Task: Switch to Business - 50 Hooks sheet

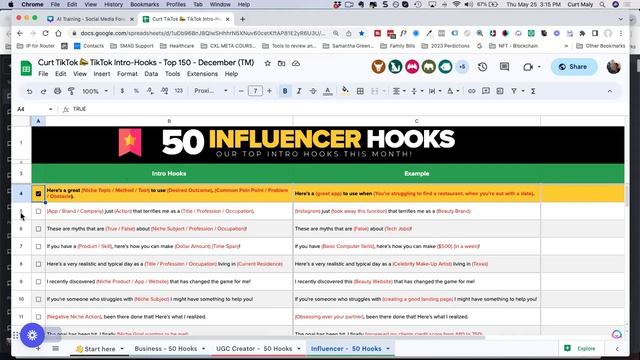Action: pos(166,349)
